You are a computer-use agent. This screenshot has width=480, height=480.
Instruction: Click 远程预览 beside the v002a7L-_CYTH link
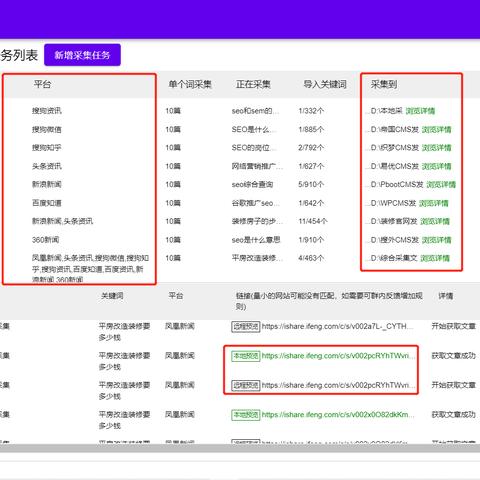tap(246, 326)
